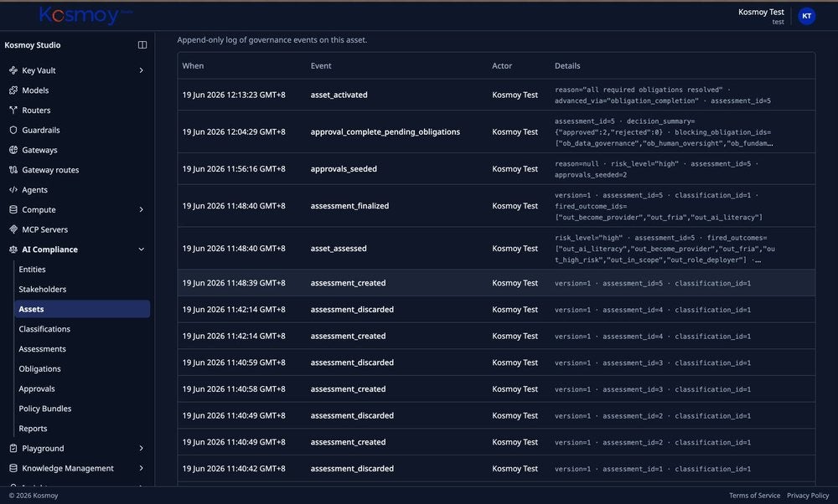The image size is (838, 504).
Task: Open the KT user avatar menu
Action: pos(806,16)
